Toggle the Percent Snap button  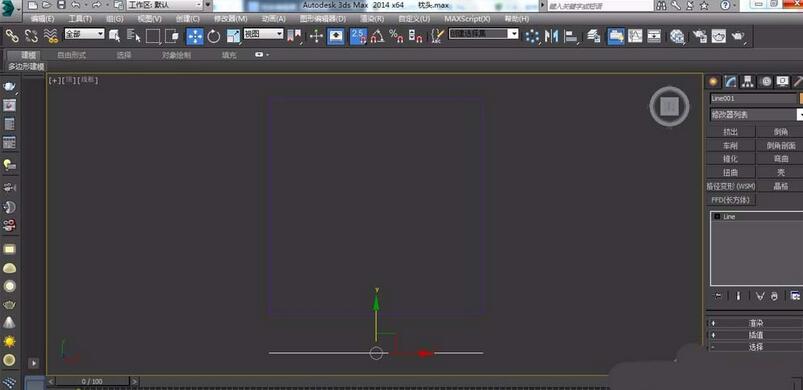396,36
